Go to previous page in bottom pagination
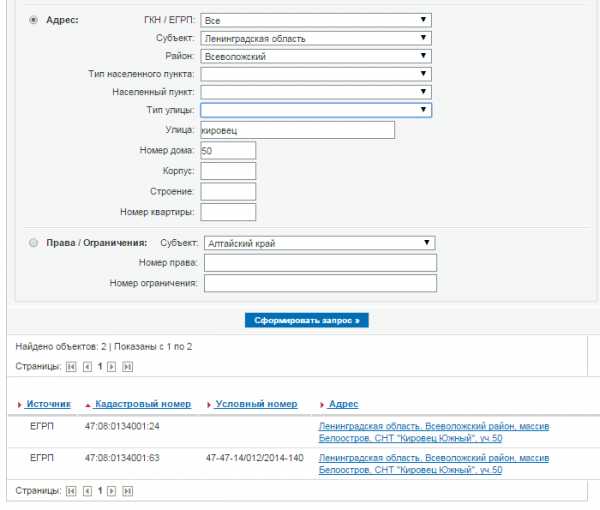Viewport: 600px width, 510px height. point(87,491)
